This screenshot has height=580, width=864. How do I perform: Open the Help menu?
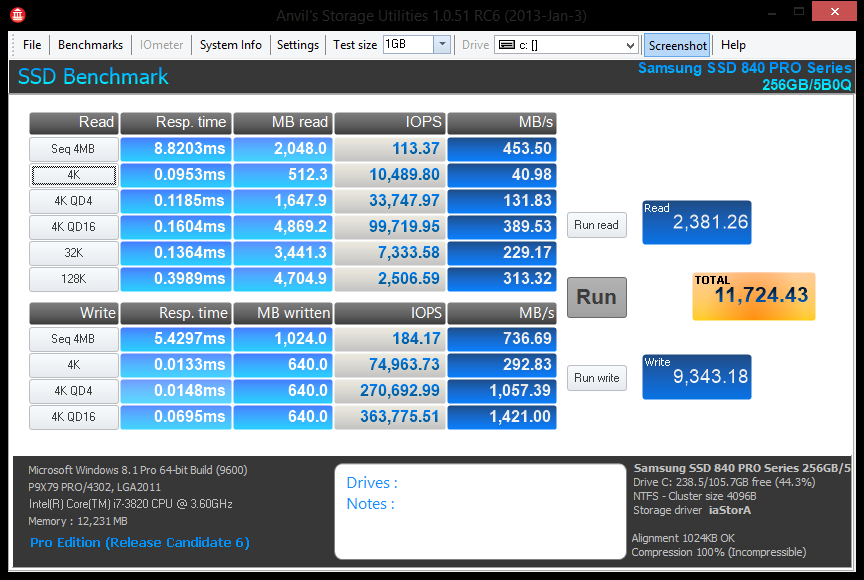tap(733, 45)
